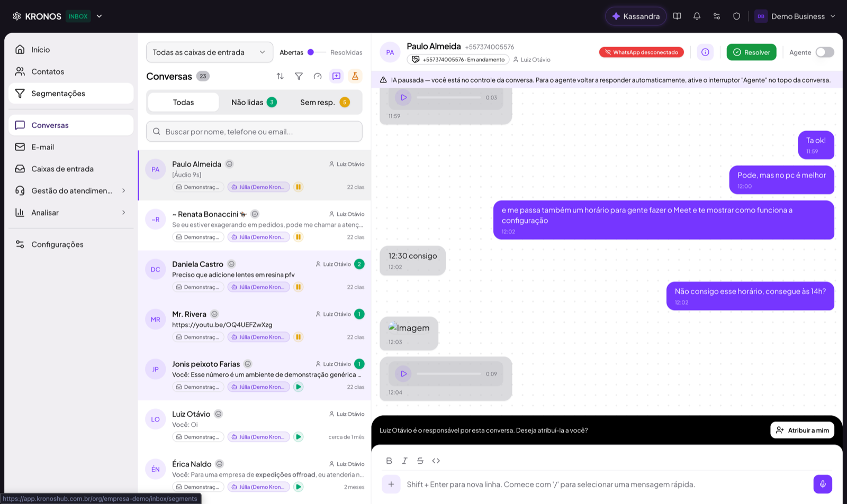Screen dimensions: 847x504
Task: Click the plus attachment button in composer
Action: (x=391, y=484)
